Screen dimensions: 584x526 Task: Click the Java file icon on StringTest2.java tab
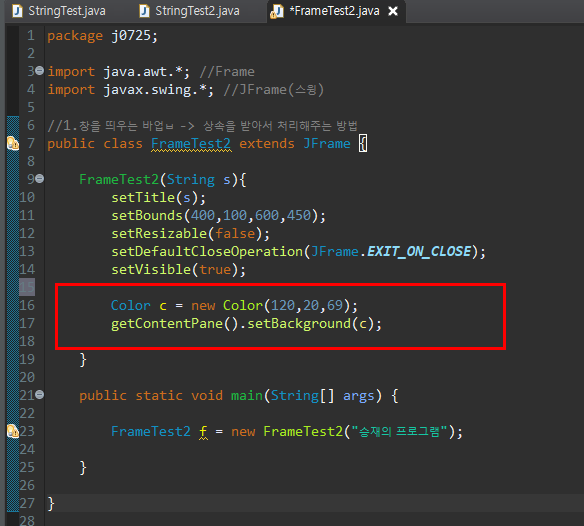point(144,11)
